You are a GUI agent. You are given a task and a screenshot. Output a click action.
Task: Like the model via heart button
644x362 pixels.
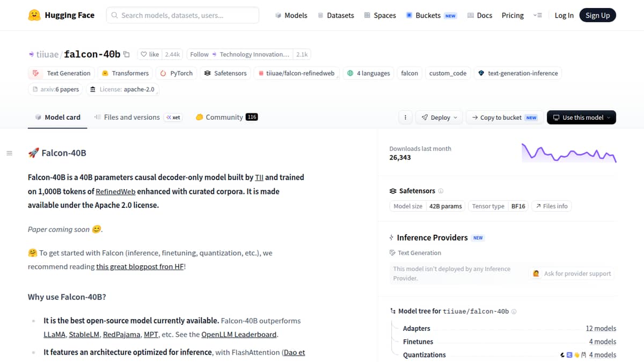(150, 54)
